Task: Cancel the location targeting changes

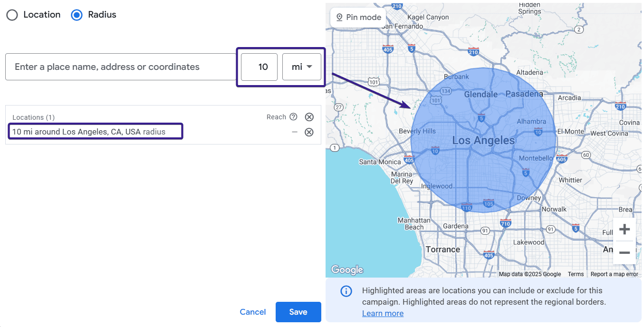Action: 253,312
